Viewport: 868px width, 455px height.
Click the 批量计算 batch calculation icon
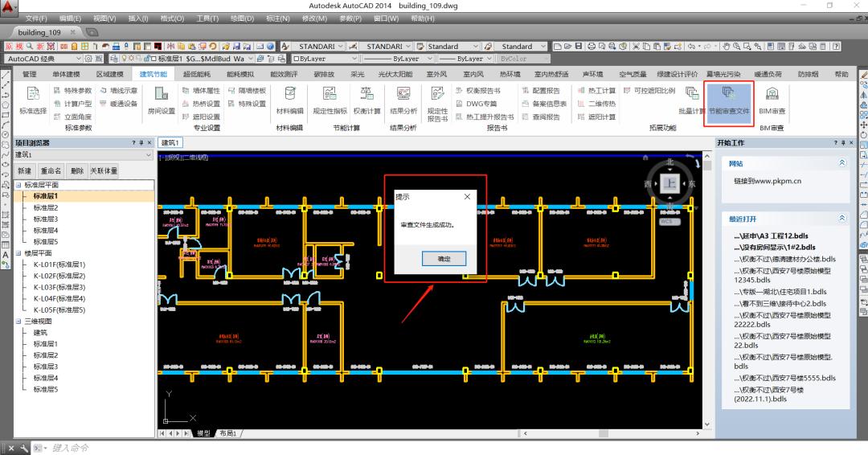pyautogui.click(x=691, y=99)
